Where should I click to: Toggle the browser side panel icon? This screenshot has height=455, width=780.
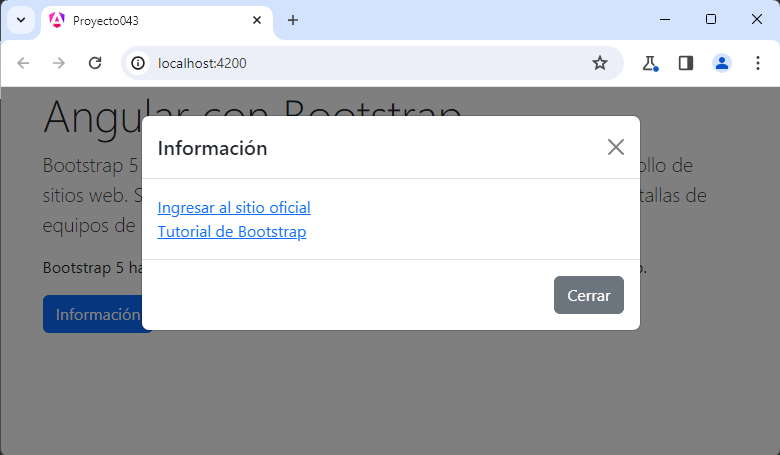click(685, 63)
